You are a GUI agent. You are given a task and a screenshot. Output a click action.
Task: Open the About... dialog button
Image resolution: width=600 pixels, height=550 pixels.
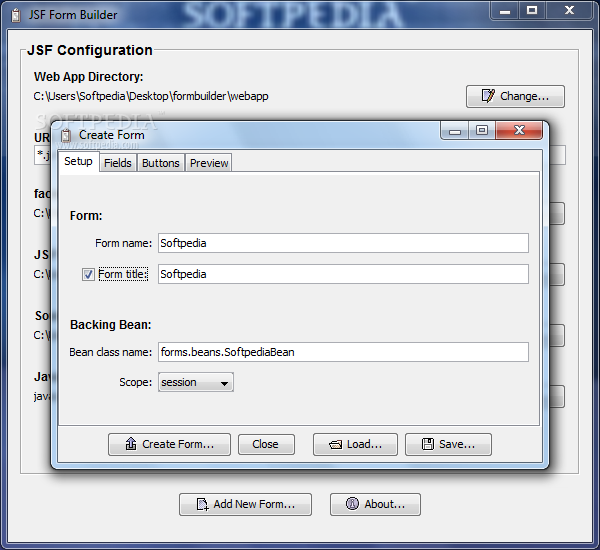tap(375, 504)
